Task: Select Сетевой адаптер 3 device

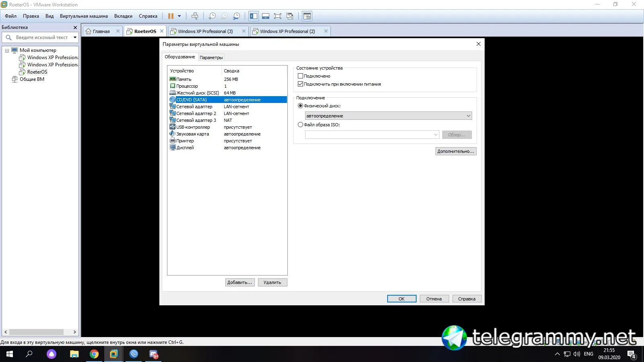Action: 227,120
